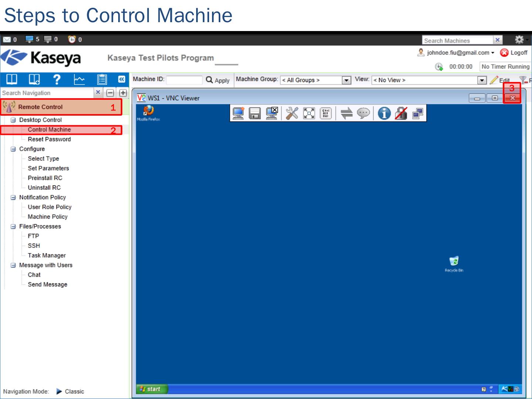Open FTP under Files/Processes
The image size is (532, 399).
[x=33, y=236]
